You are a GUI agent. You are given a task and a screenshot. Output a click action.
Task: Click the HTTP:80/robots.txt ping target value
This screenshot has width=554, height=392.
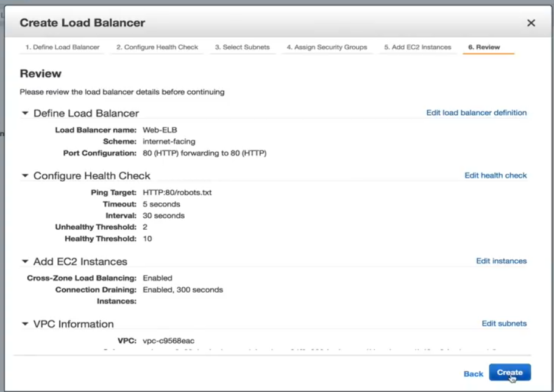click(x=177, y=193)
